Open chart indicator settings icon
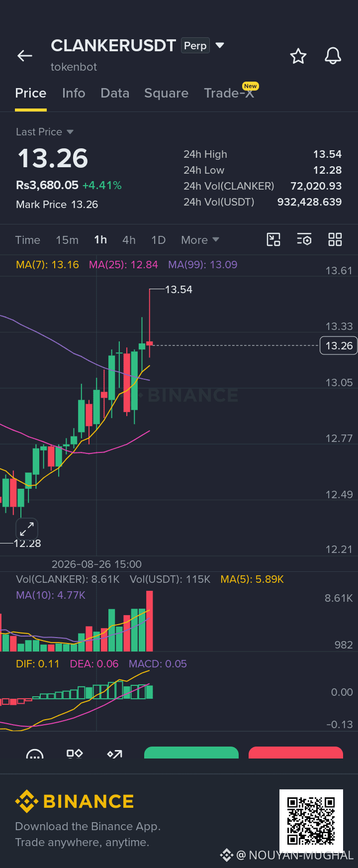Image resolution: width=358 pixels, height=868 pixels. [x=304, y=239]
